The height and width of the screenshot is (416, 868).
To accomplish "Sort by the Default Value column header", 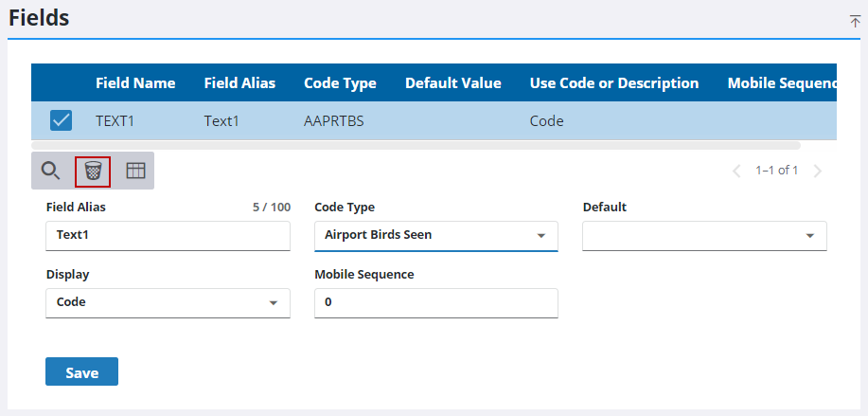I will [453, 83].
